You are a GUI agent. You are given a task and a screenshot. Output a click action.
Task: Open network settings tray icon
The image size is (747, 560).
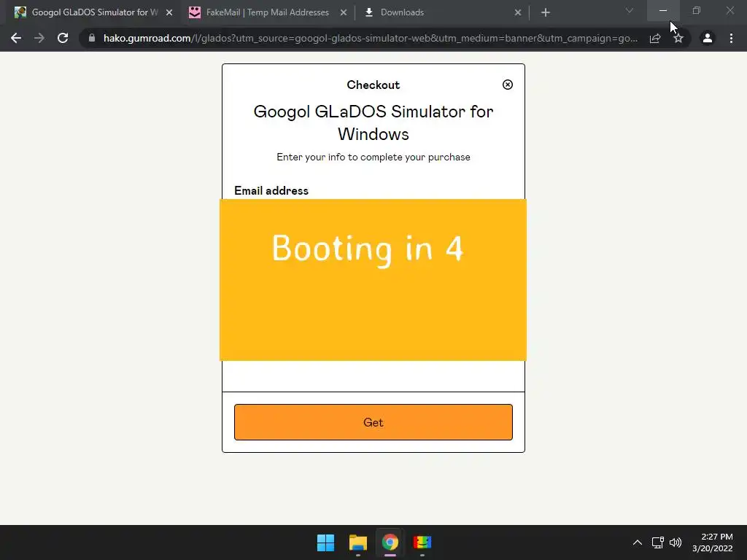click(658, 542)
